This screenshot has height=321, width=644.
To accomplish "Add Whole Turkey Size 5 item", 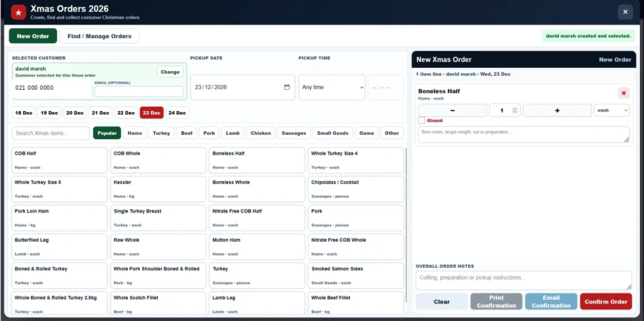I will [59, 189].
